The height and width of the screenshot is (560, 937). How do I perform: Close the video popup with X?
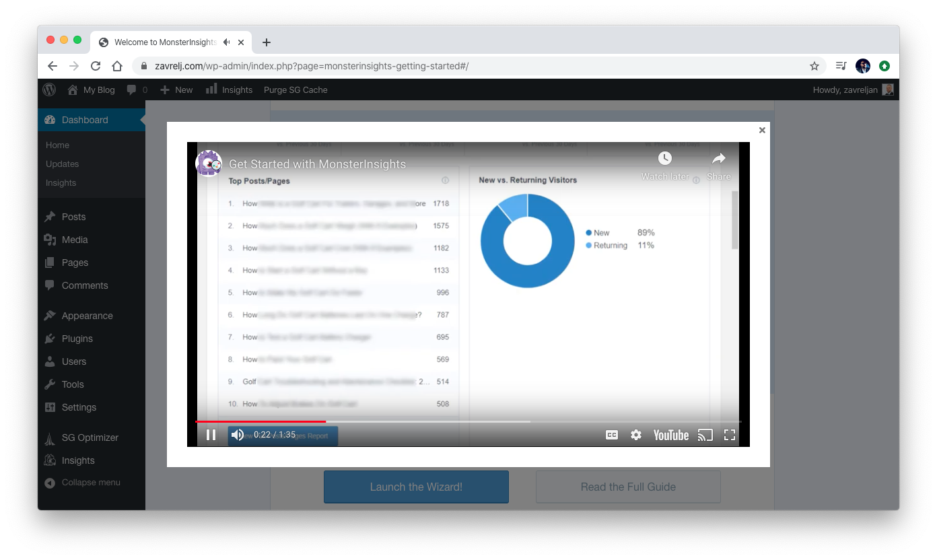pyautogui.click(x=762, y=130)
